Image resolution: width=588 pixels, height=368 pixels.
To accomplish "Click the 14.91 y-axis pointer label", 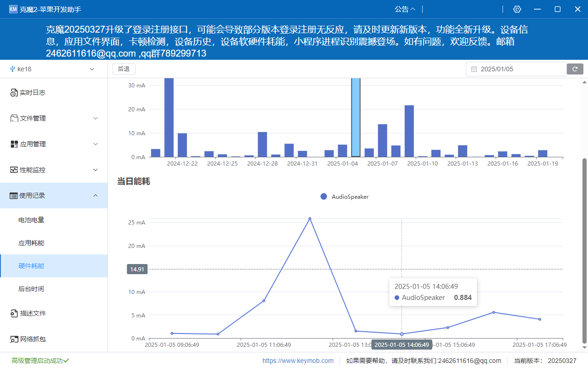I will pos(137,269).
